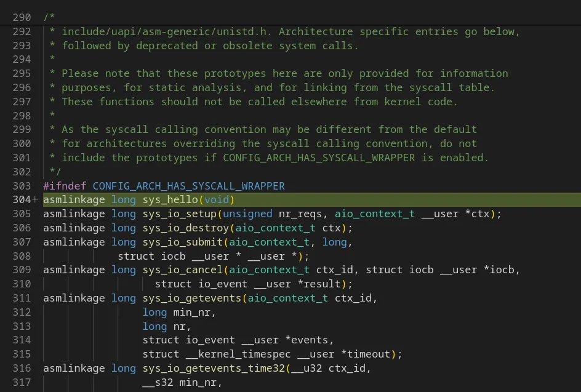Viewport: 581px width, 392px height.
Task: Click '__s32 min_nr,' on line 317
Action: click(x=182, y=382)
